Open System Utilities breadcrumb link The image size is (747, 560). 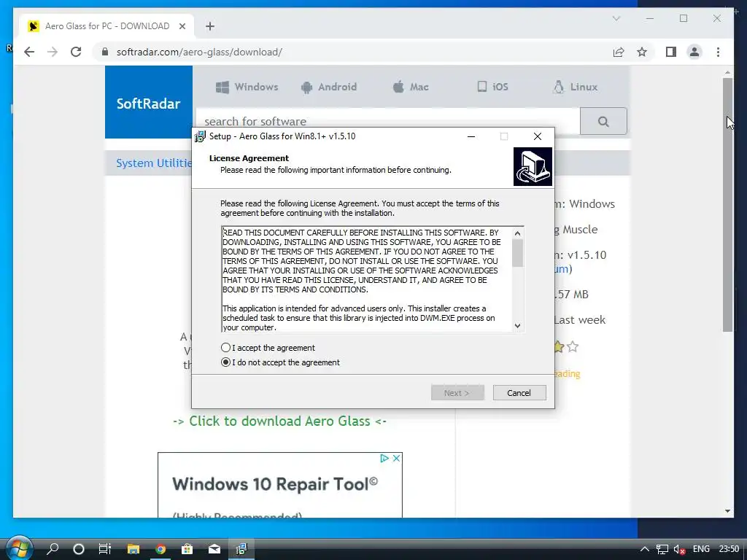154,163
